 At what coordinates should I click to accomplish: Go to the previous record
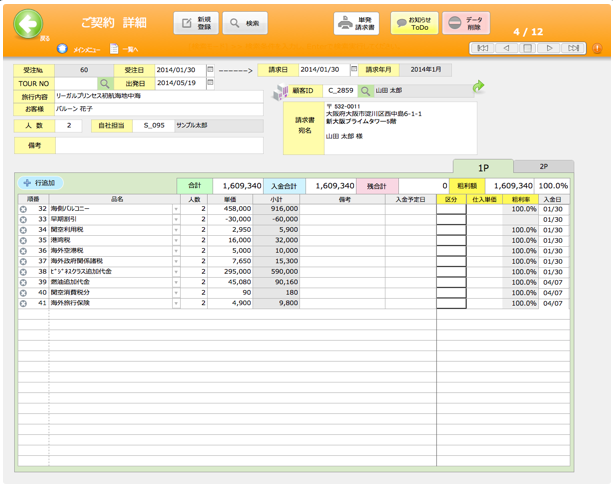click(506, 48)
